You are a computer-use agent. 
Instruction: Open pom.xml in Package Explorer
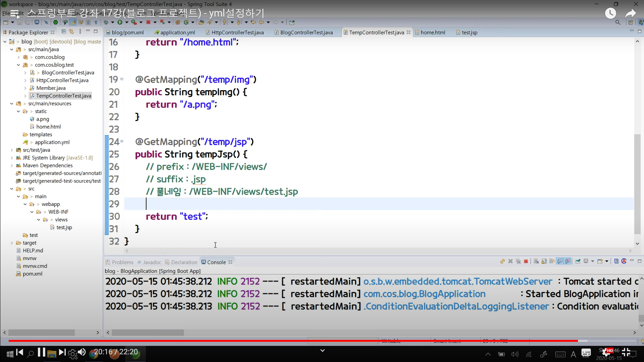click(32, 274)
